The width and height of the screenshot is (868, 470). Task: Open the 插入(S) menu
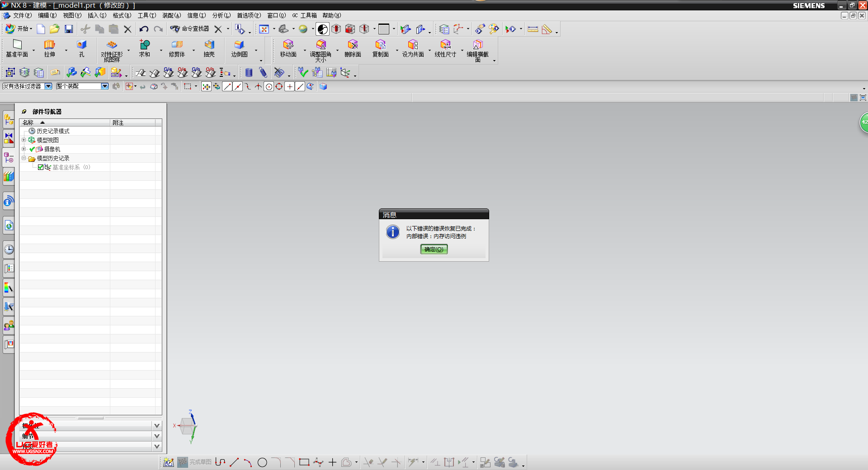click(x=97, y=15)
